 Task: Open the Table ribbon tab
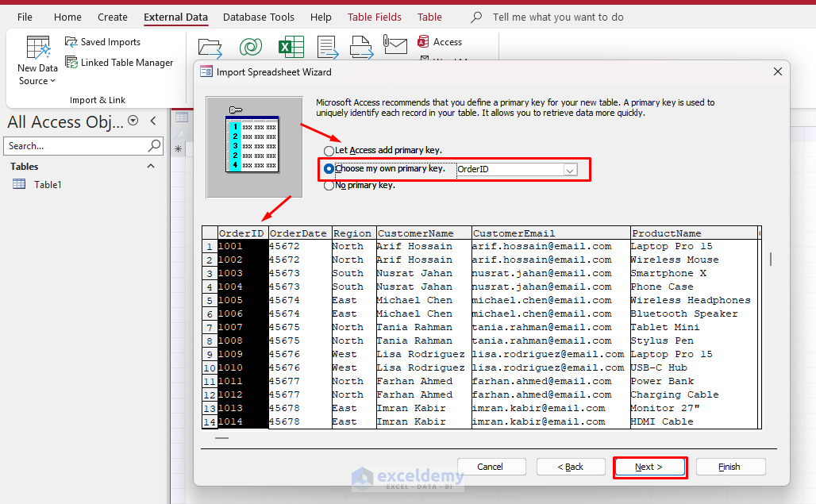[429, 17]
